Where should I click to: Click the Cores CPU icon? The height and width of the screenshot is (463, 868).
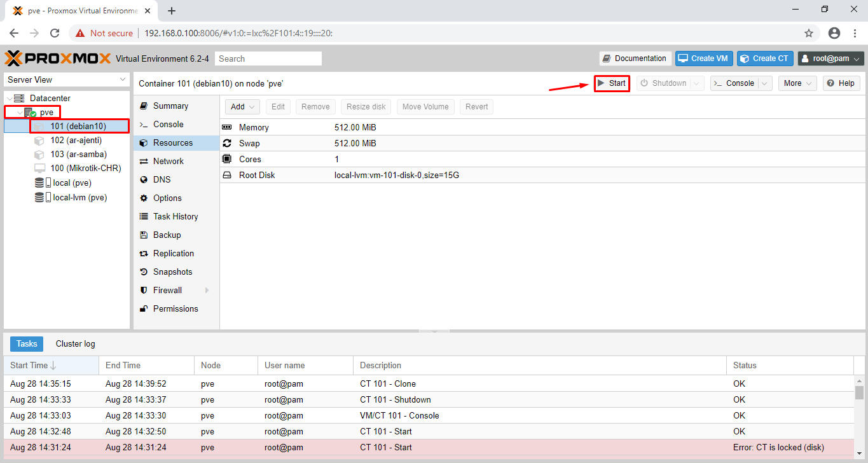[x=226, y=159]
